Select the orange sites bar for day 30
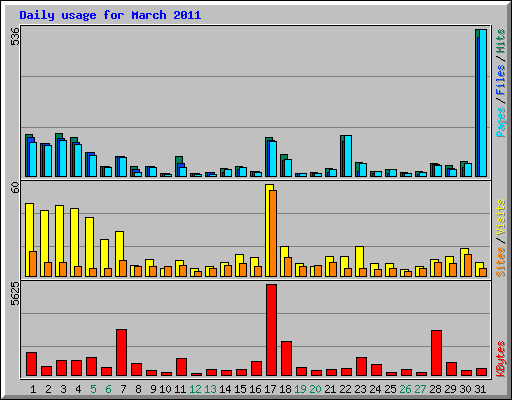The image size is (512, 400). click(x=468, y=266)
